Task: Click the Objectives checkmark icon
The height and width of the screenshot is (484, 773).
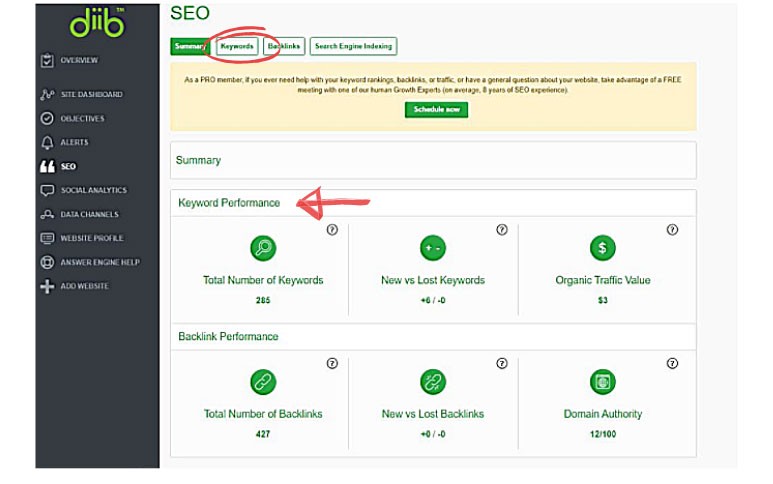Action: coord(47,118)
